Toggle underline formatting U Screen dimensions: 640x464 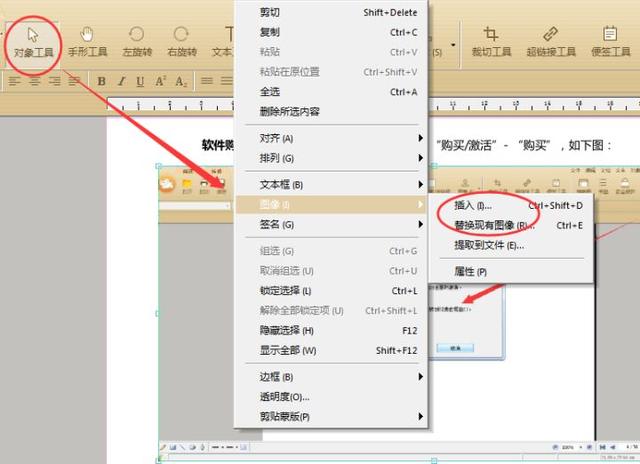(x=140, y=81)
